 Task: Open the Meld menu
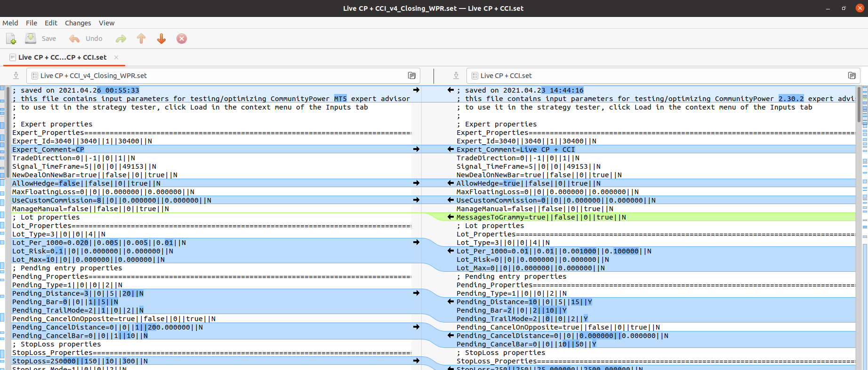(10, 23)
